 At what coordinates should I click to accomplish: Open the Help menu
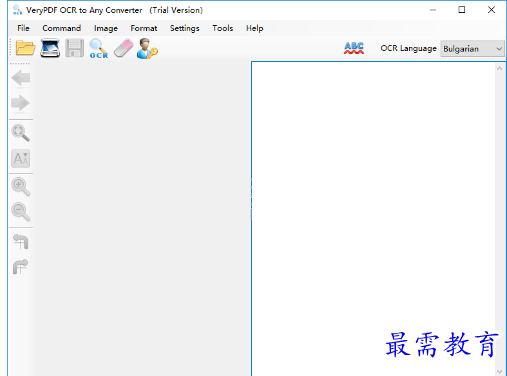(255, 28)
